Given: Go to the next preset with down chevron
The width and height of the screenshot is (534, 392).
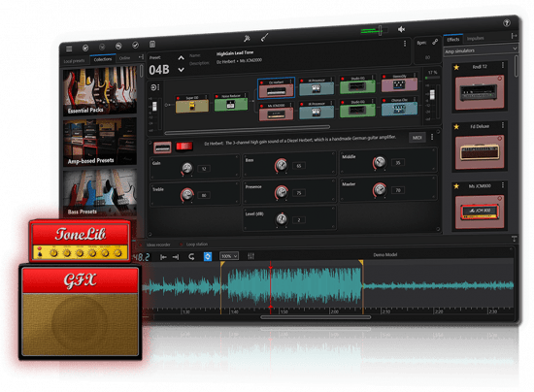Looking at the screenshot, I should click(182, 70).
